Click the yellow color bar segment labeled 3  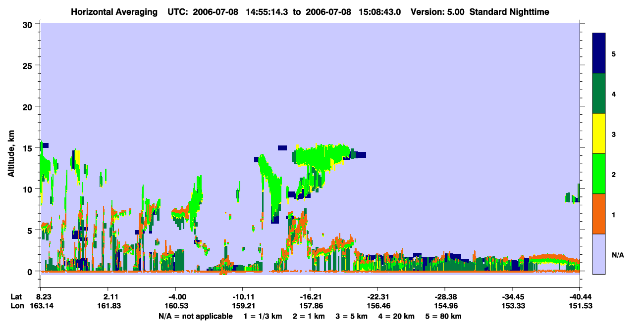[599, 134]
